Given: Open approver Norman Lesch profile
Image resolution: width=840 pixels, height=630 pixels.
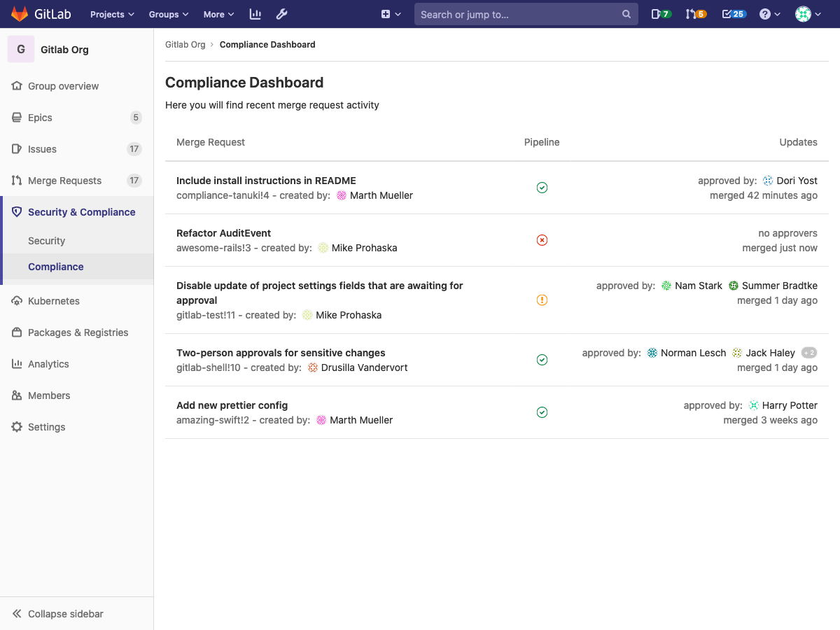Looking at the screenshot, I should [687, 353].
